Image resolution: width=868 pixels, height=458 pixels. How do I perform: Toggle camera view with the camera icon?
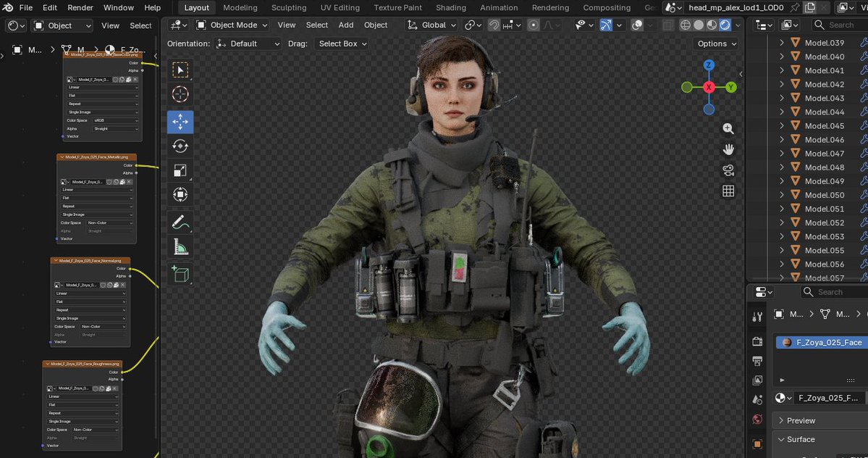[x=728, y=170]
